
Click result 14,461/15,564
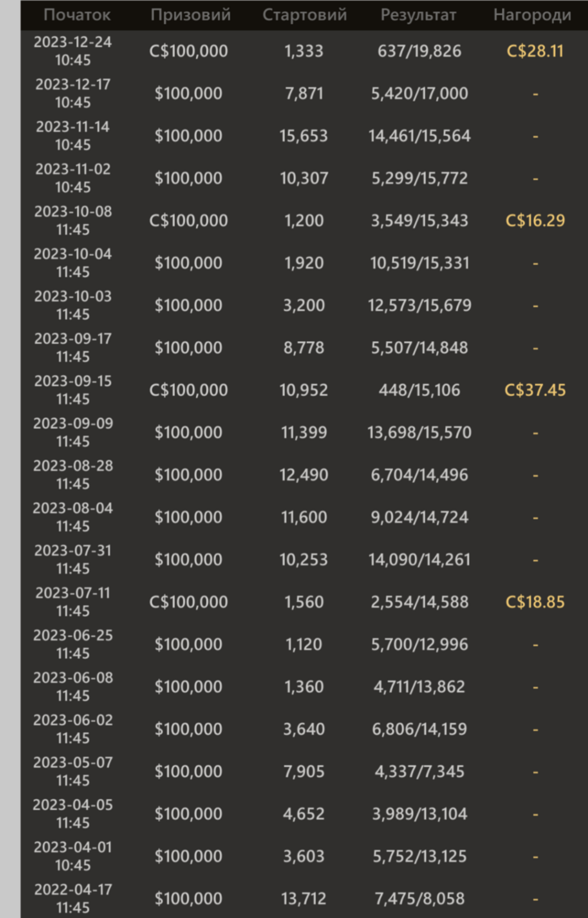click(x=419, y=136)
